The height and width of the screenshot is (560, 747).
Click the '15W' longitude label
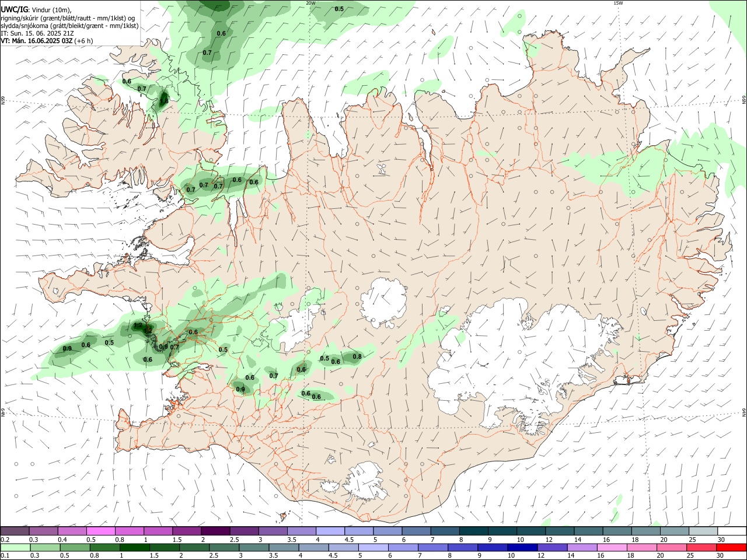click(x=618, y=3)
